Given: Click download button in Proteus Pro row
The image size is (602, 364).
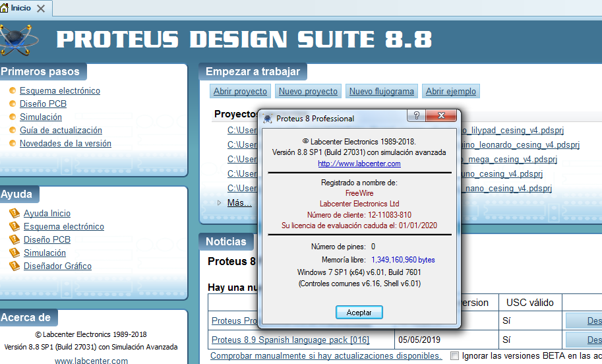Looking at the screenshot, I should coord(584,320).
